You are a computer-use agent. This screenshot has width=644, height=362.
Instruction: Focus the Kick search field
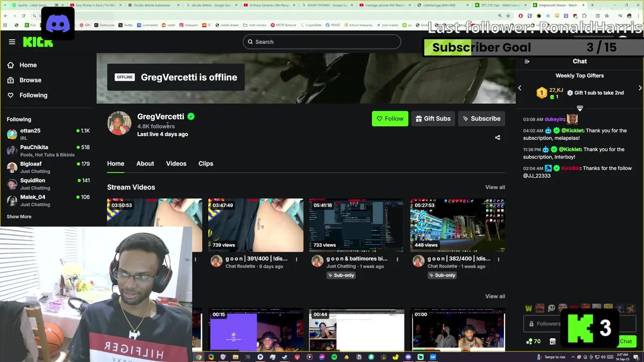[322, 42]
